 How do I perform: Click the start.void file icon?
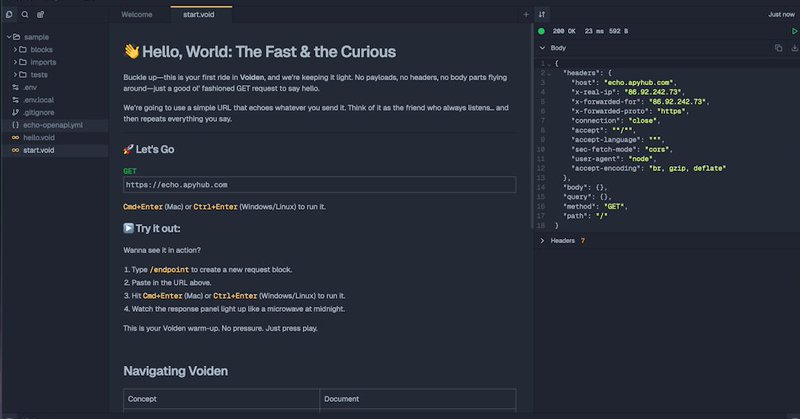point(15,150)
